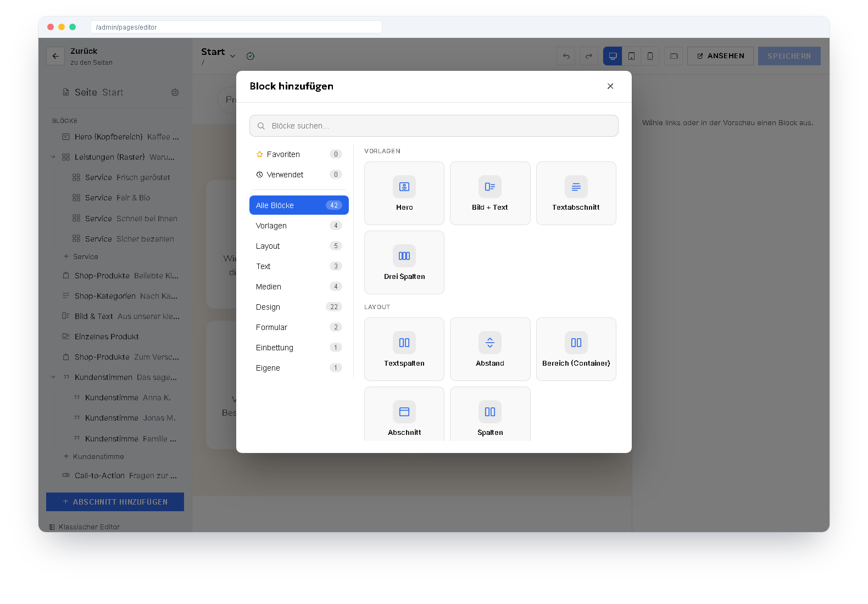The image size is (868, 604).
Task: Filter blocks by Medien category
Action: (x=299, y=287)
